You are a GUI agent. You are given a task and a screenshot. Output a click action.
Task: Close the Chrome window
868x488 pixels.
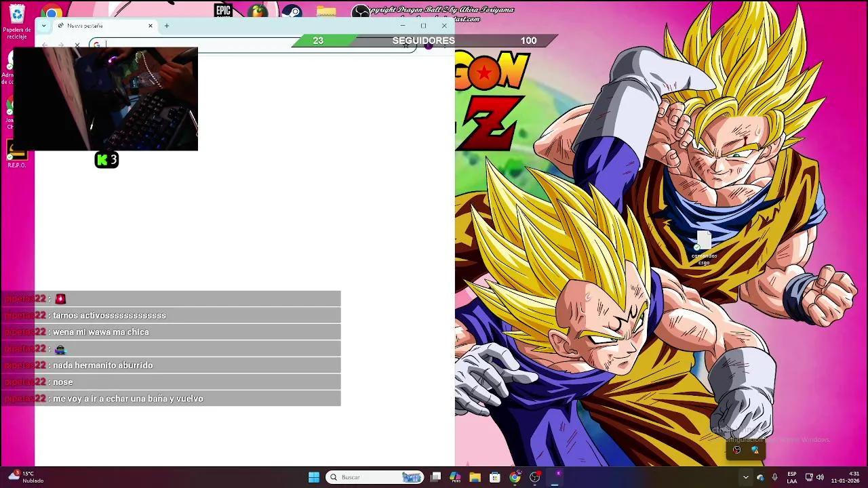444,26
